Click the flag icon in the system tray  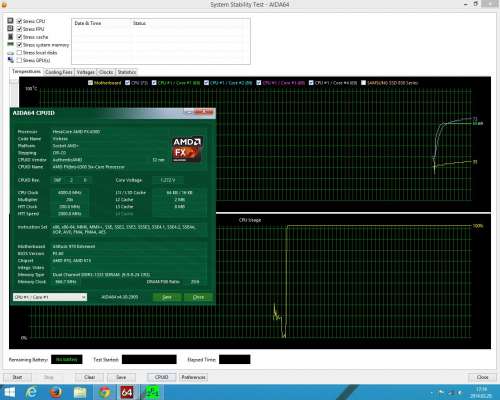tap(441, 393)
